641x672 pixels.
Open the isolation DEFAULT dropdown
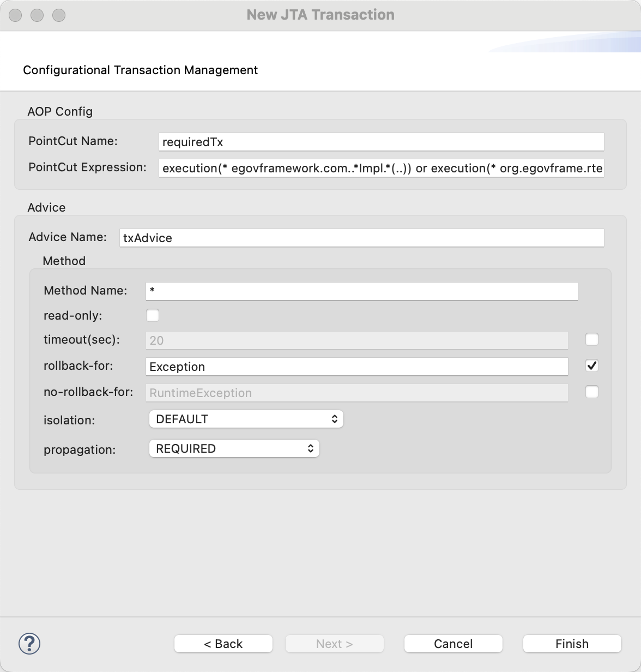(246, 419)
